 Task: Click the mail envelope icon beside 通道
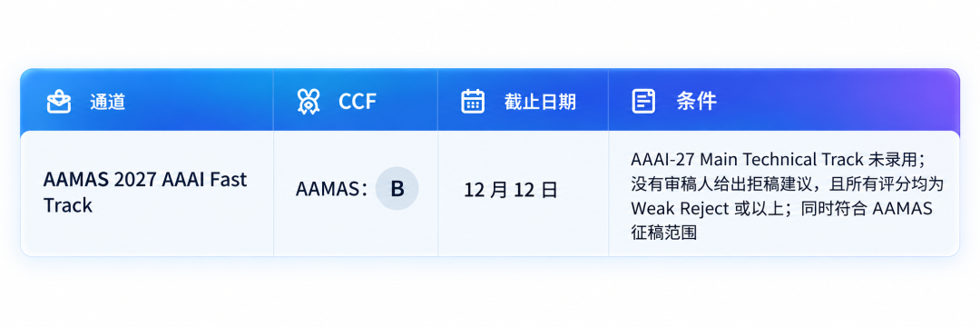click(x=59, y=102)
